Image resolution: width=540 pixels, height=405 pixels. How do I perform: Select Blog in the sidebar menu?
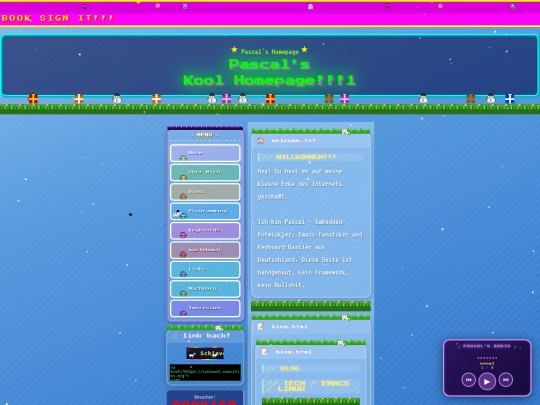[x=205, y=191]
